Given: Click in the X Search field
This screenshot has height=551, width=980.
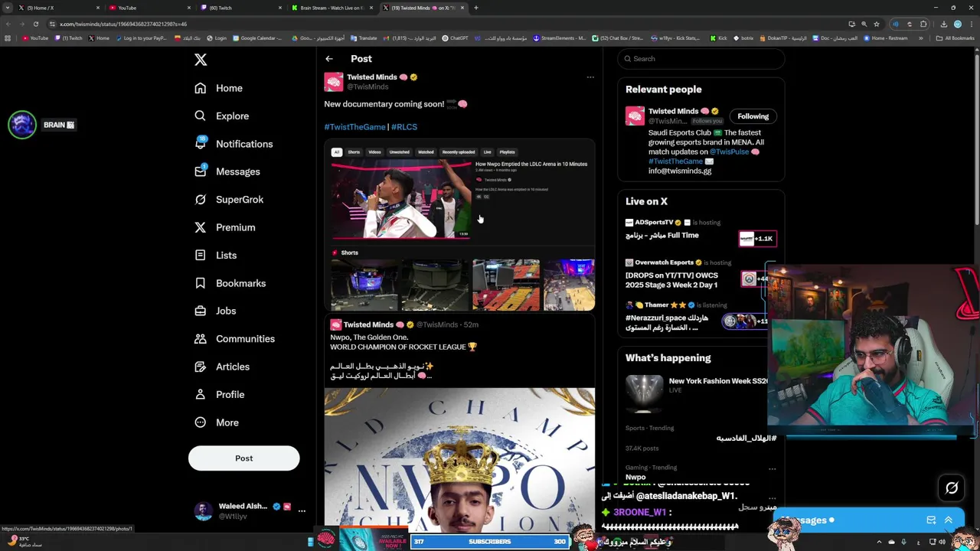Looking at the screenshot, I should 701,59.
